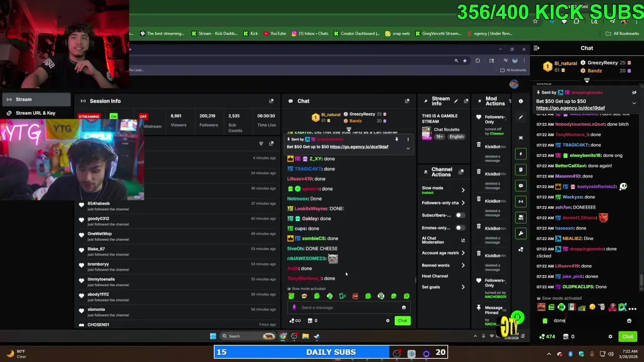Open YouTube bookmark

click(275, 34)
